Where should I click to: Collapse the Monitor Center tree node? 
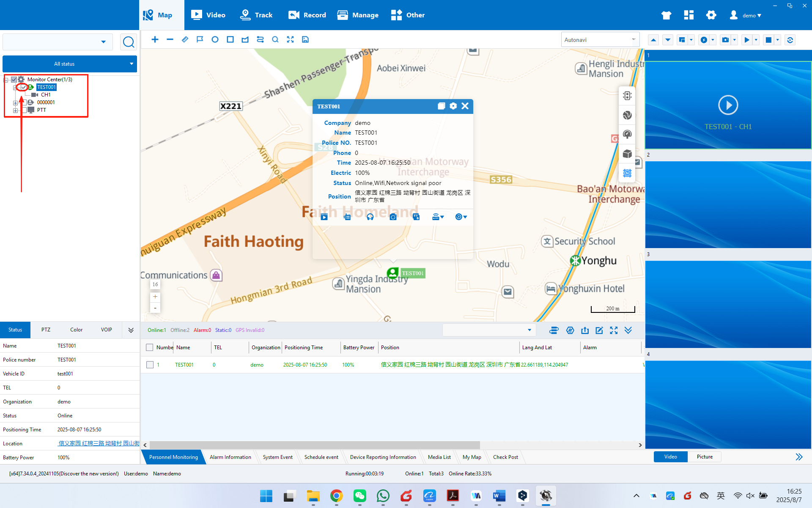pyautogui.click(x=6, y=80)
